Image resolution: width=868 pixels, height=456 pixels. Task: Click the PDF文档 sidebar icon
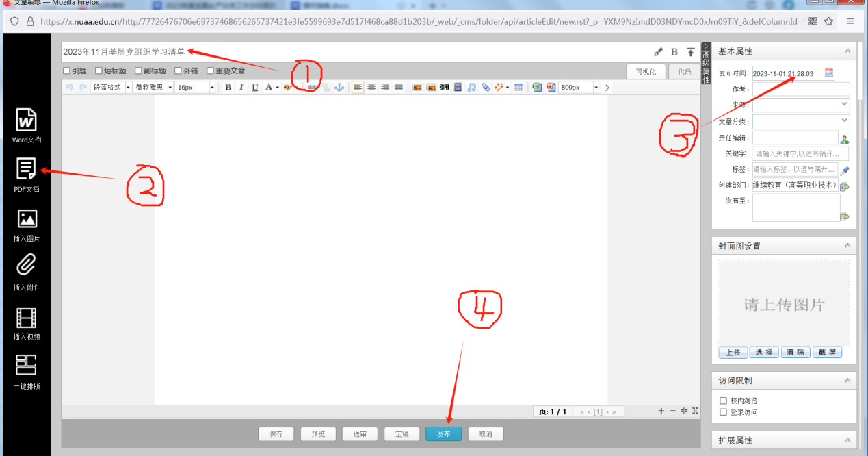27,169
